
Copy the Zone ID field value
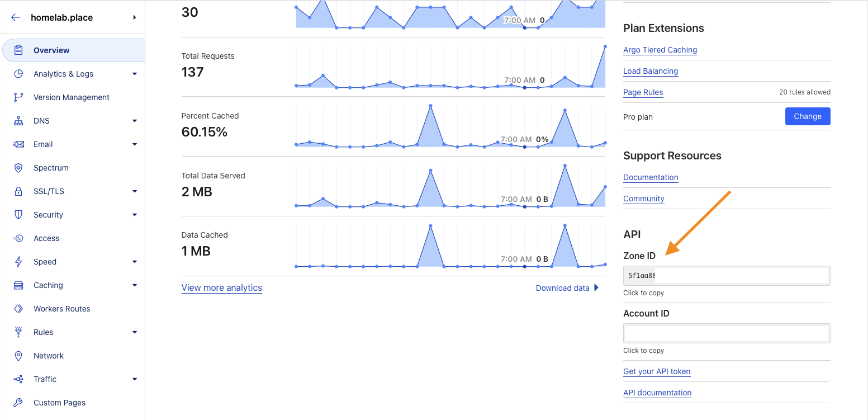(726, 276)
